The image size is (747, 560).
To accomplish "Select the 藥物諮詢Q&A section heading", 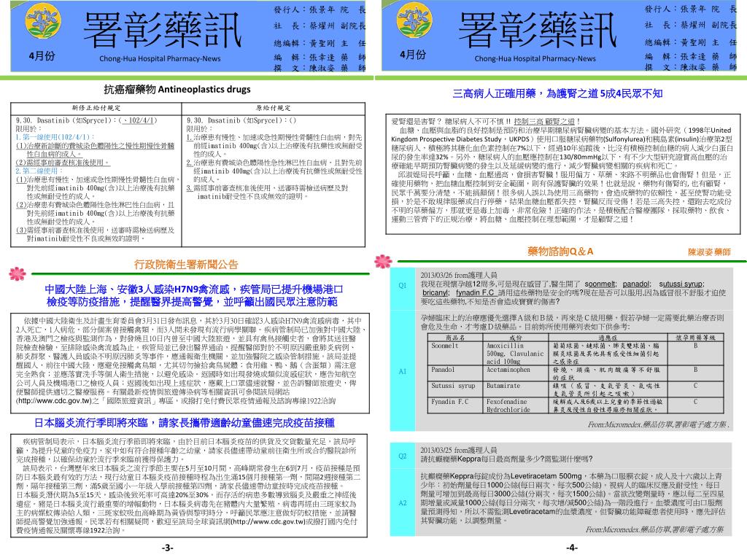I will click(x=560, y=252).
